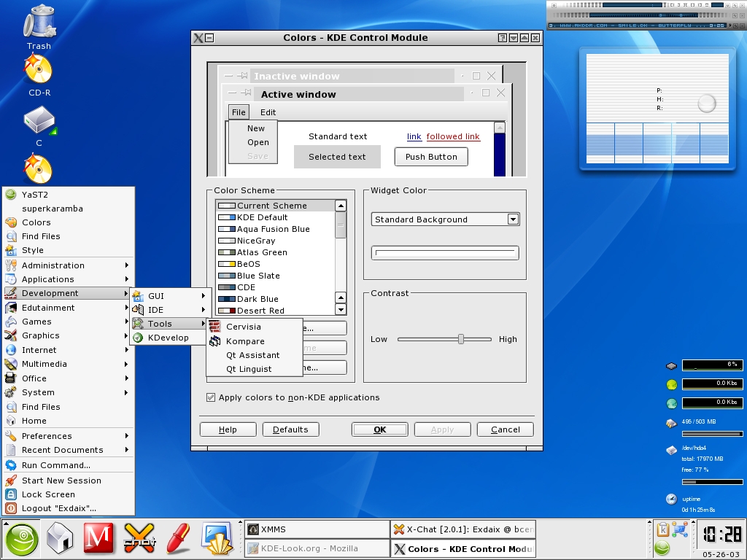Image resolution: width=747 pixels, height=560 pixels.
Task: Click the followed link in preview
Action: click(452, 136)
